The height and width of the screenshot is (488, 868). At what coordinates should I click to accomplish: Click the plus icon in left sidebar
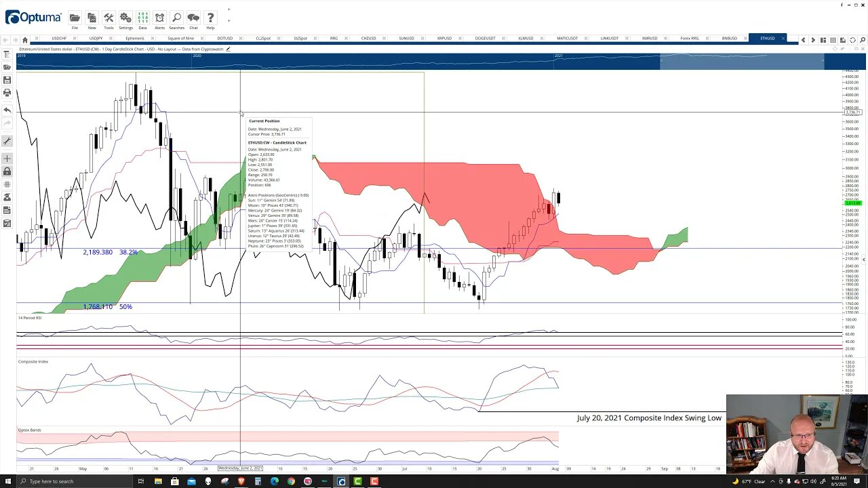pyautogui.click(x=7, y=159)
